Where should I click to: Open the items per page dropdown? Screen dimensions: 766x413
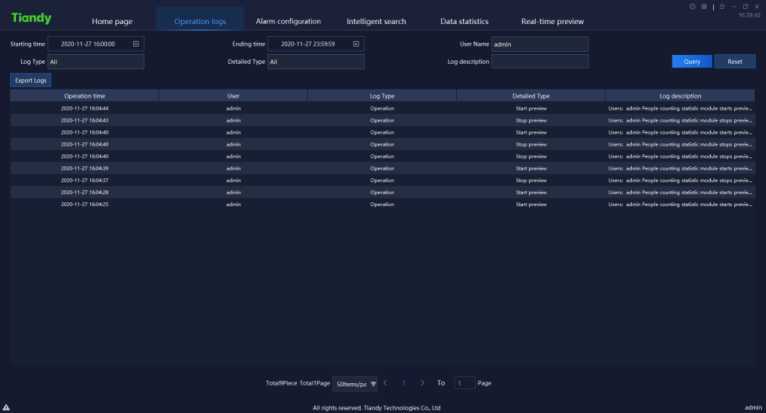point(357,383)
